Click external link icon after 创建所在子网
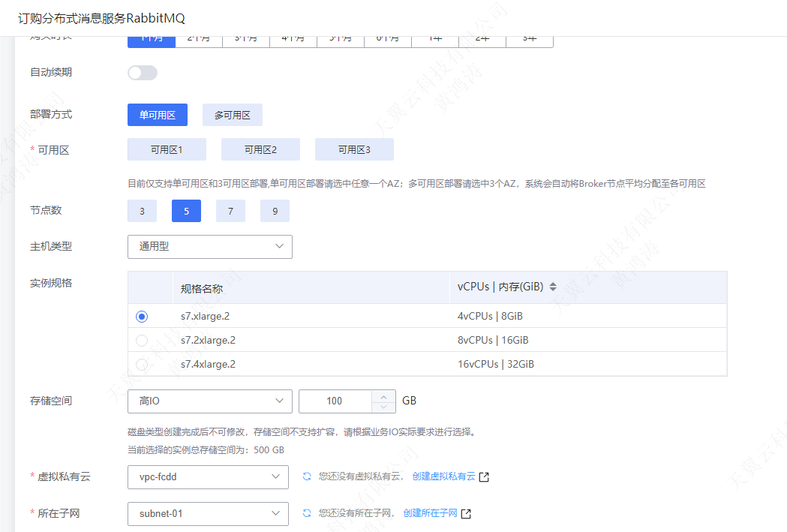The height and width of the screenshot is (532, 787). point(466,514)
